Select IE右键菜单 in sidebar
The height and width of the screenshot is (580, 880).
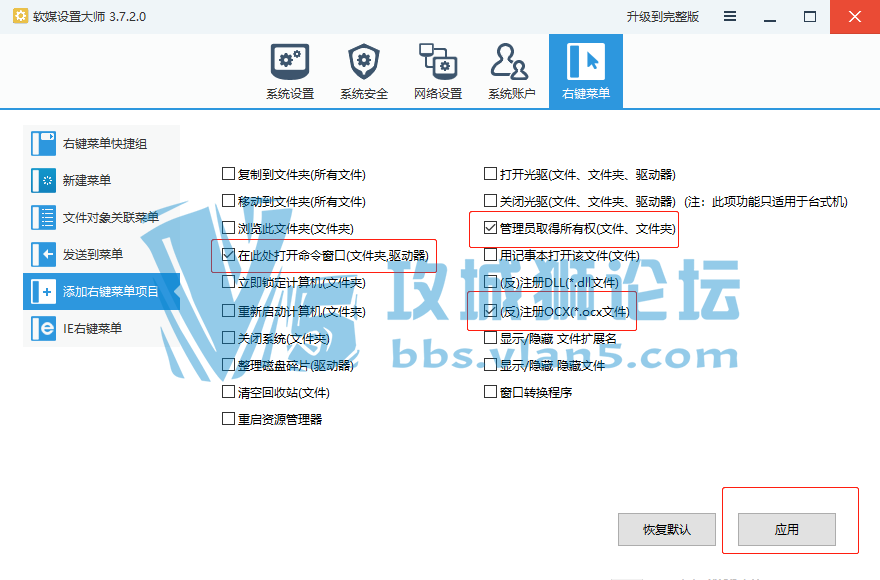point(102,328)
